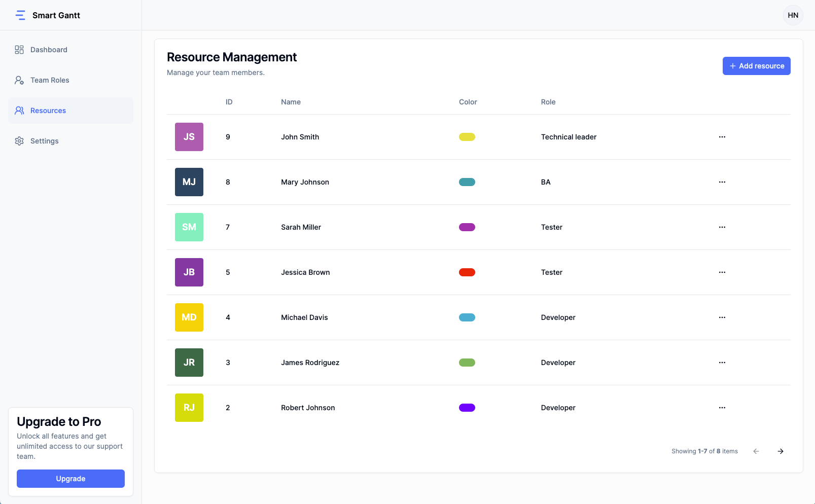Open the HN account avatar menu
Screen dimensions: 815x504
click(792, 15)
